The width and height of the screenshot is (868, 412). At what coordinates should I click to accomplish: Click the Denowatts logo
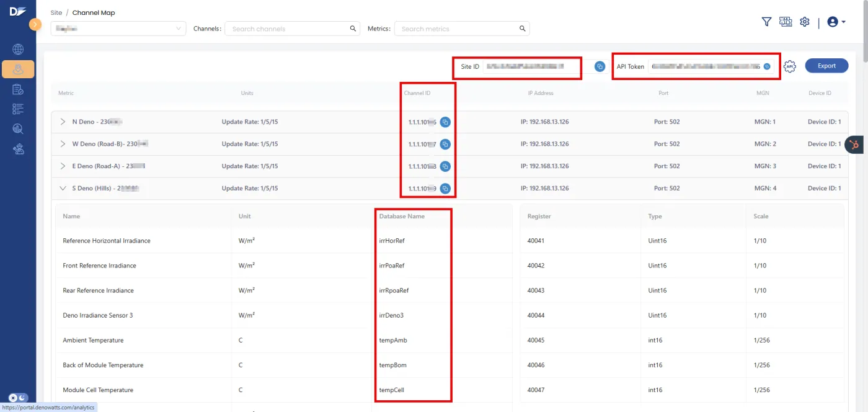click(x=18, y=11)
